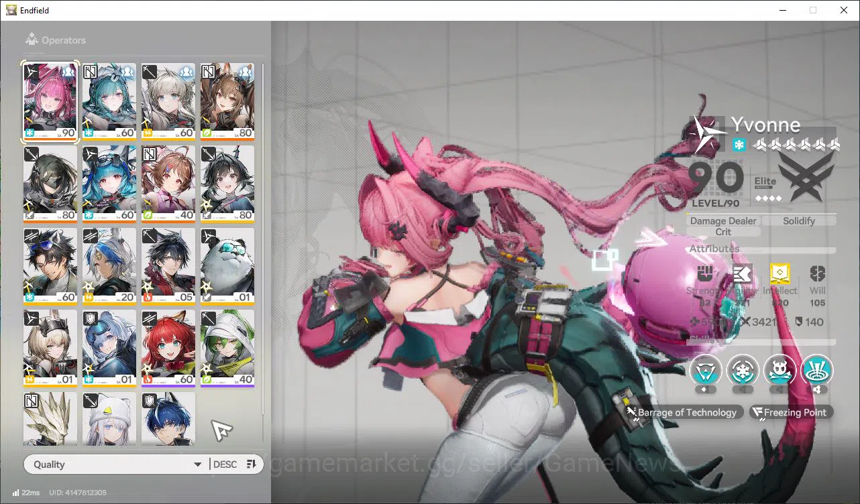The width and height of the screenshot is (860, 504).
Task: Select the masked dark-haired operator level 80
Action: tap(50, 184)
